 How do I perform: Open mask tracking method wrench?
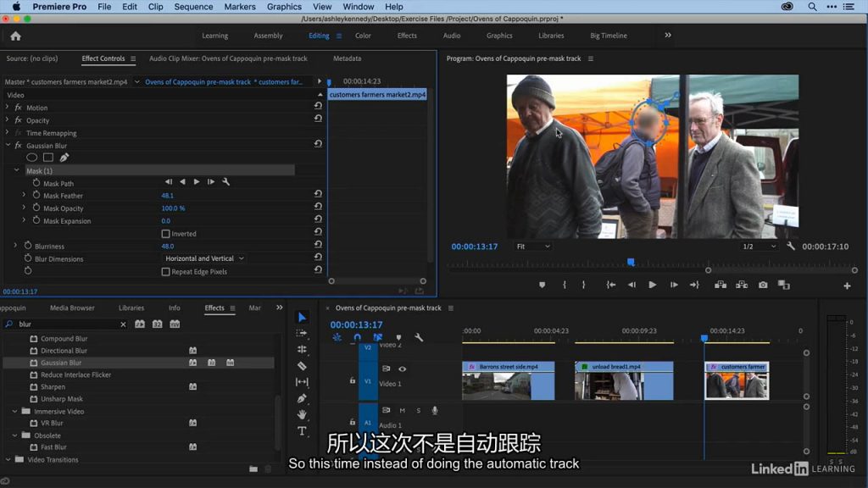coord(225,181)
